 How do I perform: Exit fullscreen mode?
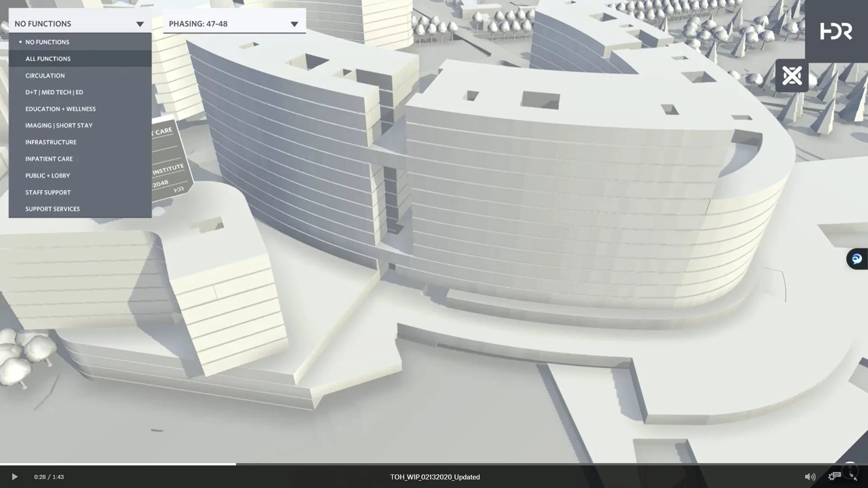tap(854, 477)
